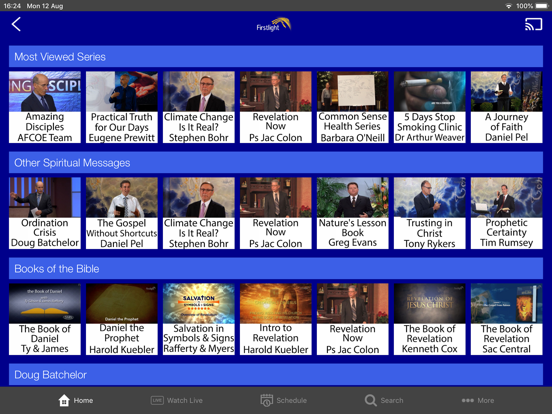Image resolution: width=552 pixels, height=414 pixels.
Task: Open Doug Batchelor section header
Action: coord(276,375)
